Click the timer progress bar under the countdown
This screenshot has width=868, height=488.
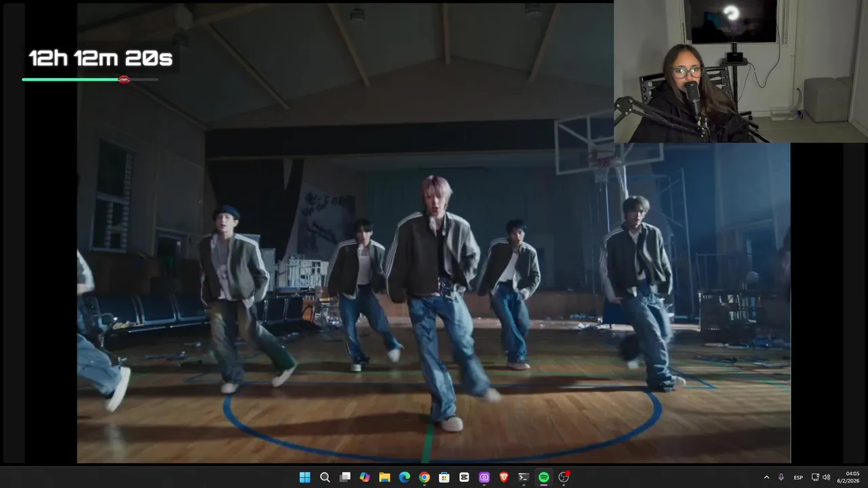[90, 79]
